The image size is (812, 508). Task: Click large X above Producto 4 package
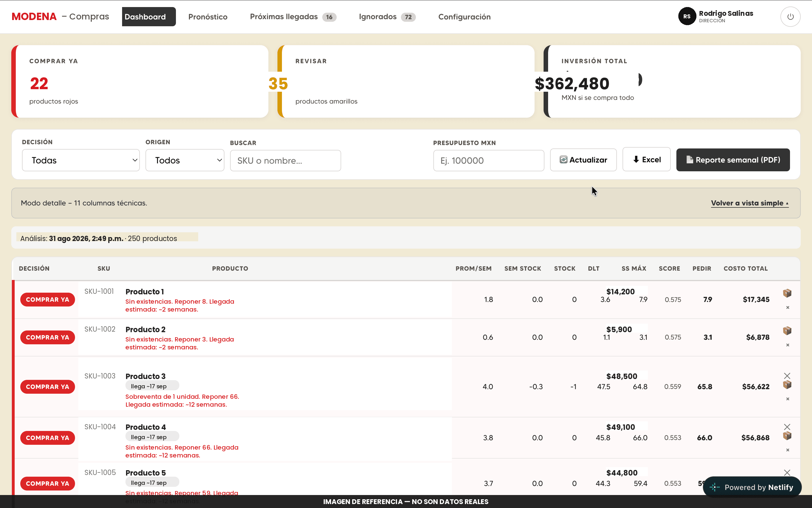pos(787,427)
